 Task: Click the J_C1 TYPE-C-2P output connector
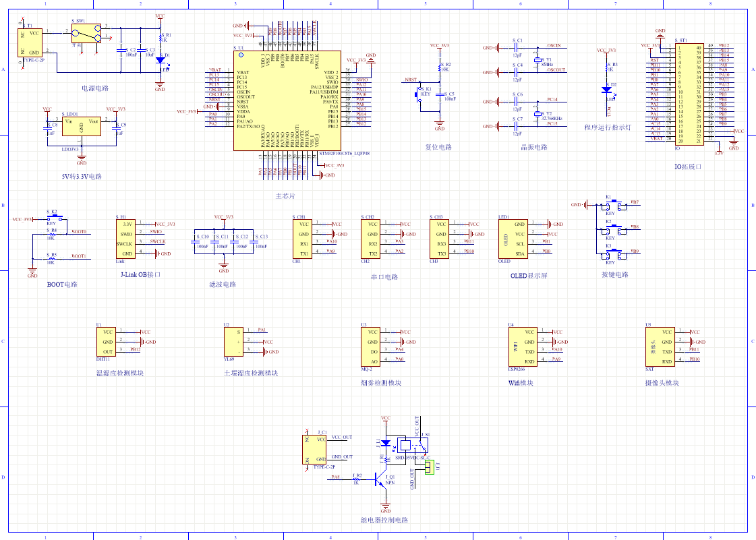click(314, 450)
